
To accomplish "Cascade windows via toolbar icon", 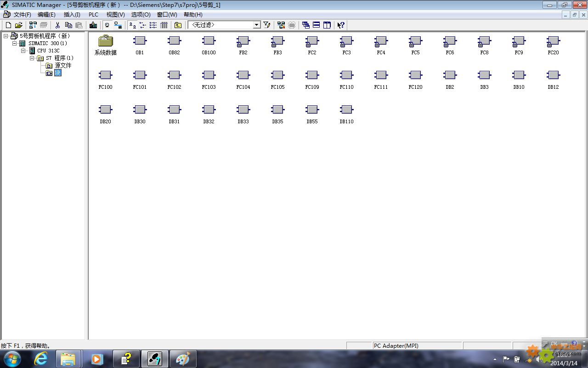I will pos(306,25).
